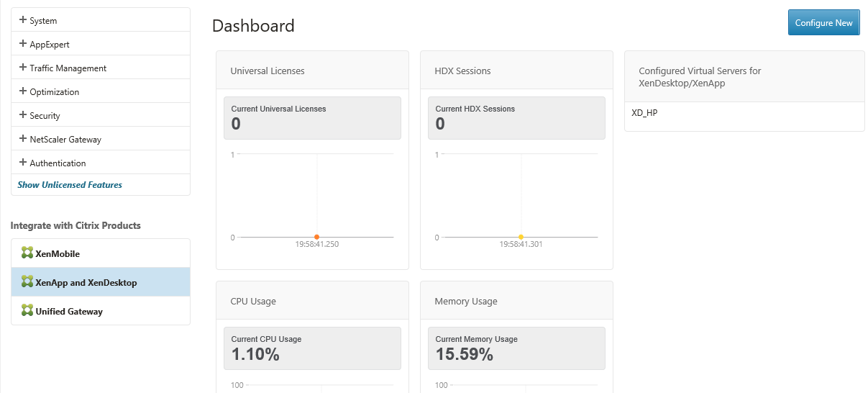Click Show Unlicensed Features link

[x=70, y=185]
